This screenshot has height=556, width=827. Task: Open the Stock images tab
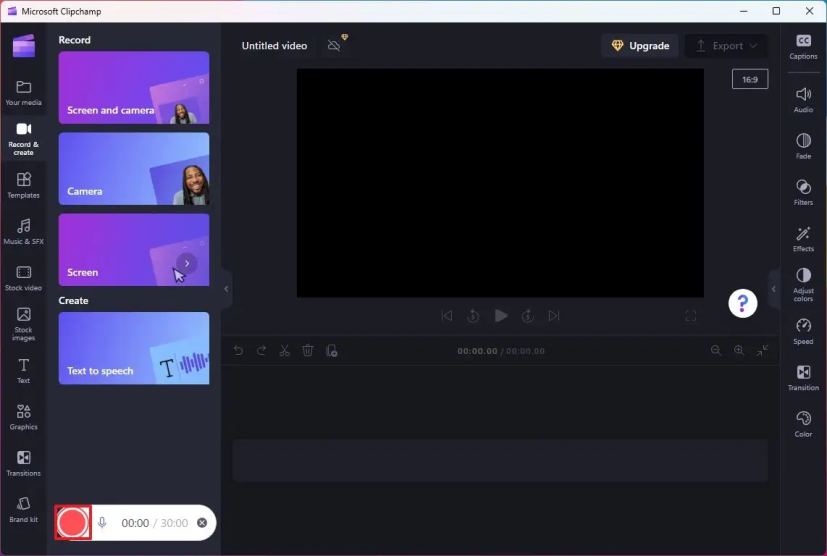[23, 324]
